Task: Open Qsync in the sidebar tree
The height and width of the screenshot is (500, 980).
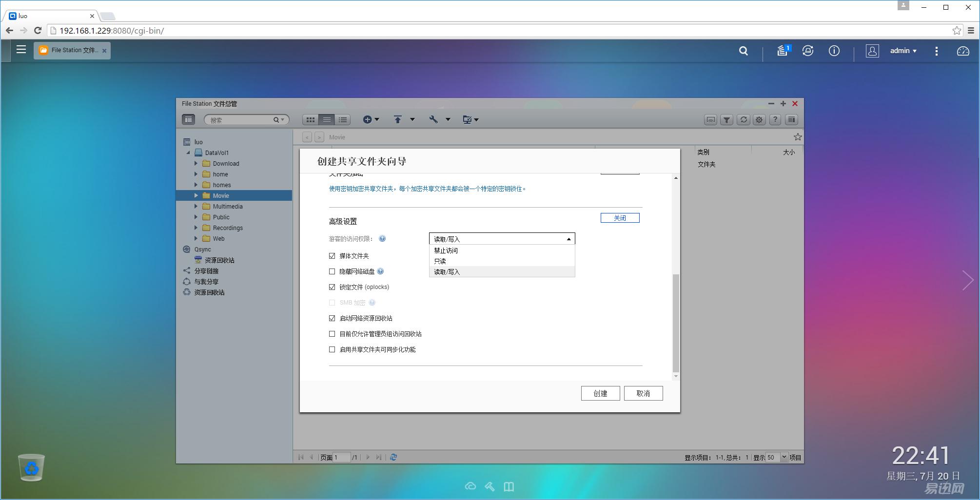Action: (202, 249)
